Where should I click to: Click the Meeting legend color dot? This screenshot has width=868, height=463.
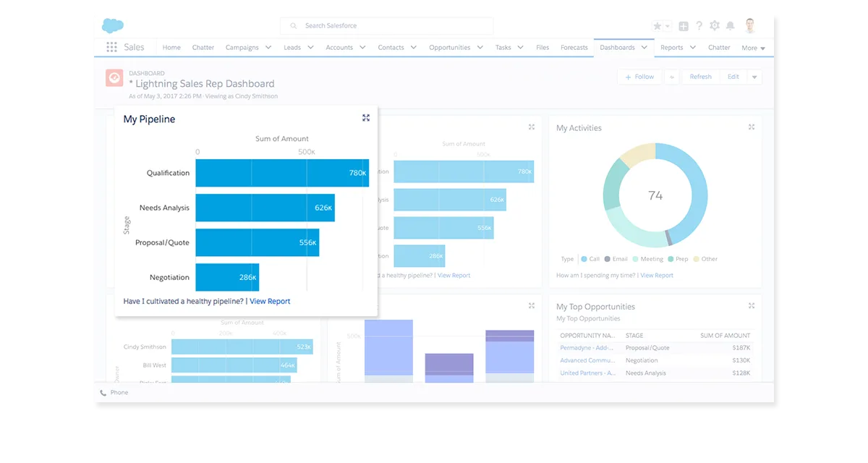[x=635, y=259]
